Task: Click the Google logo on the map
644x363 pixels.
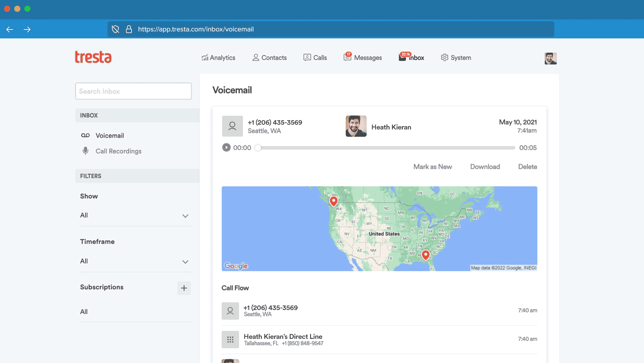Action: pos(236,266)
